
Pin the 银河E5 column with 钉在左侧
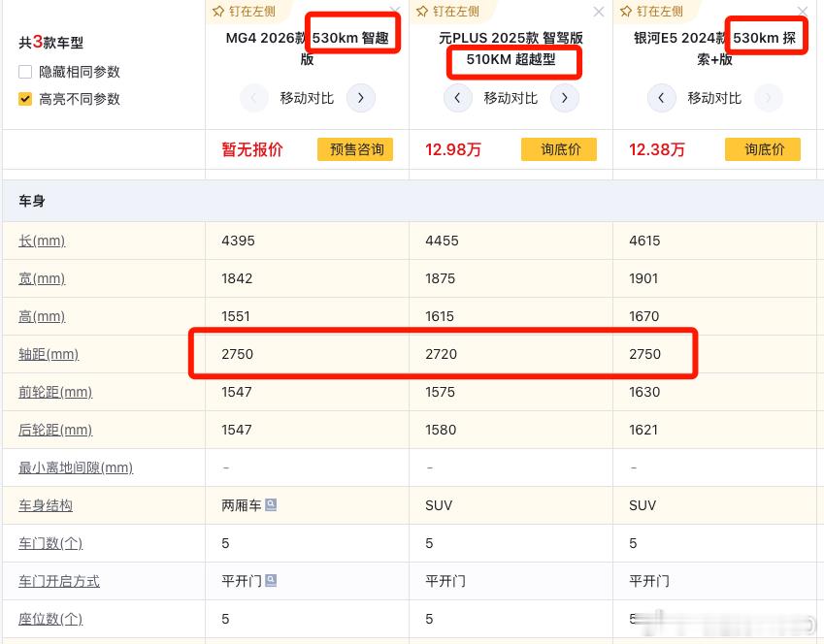(x=652, y=11)
